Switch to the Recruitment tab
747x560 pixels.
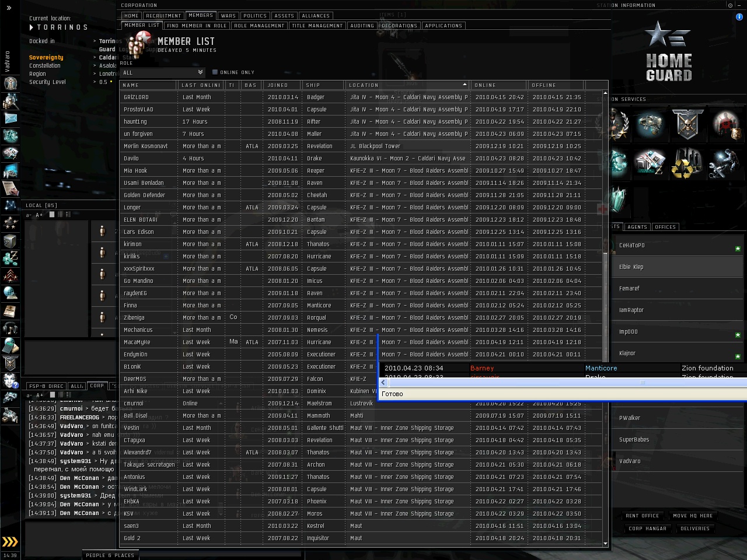coord(163,16)
